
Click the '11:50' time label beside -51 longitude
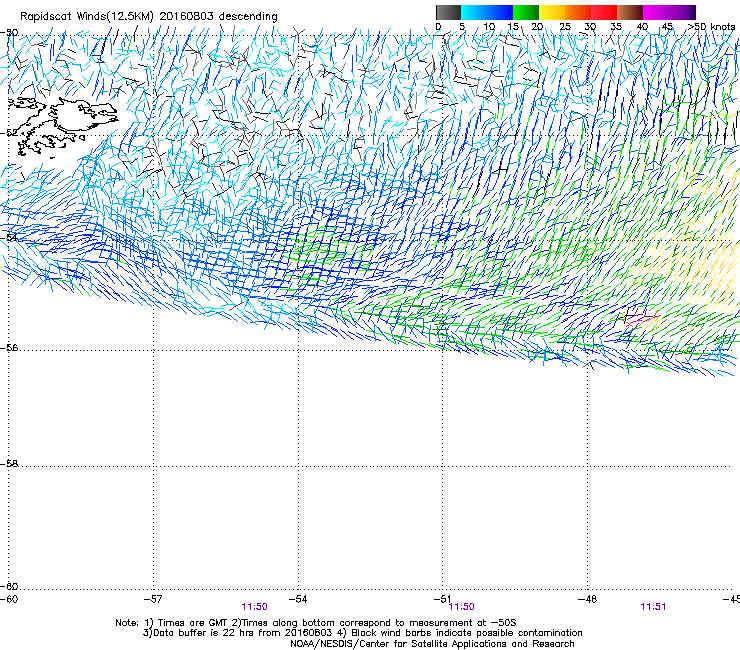[462, 607]
